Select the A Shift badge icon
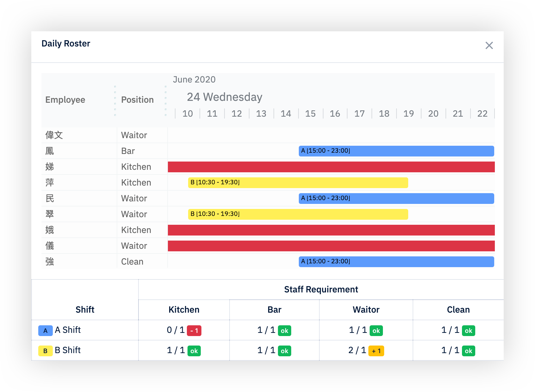535x392 pixels. click(45, 330)
